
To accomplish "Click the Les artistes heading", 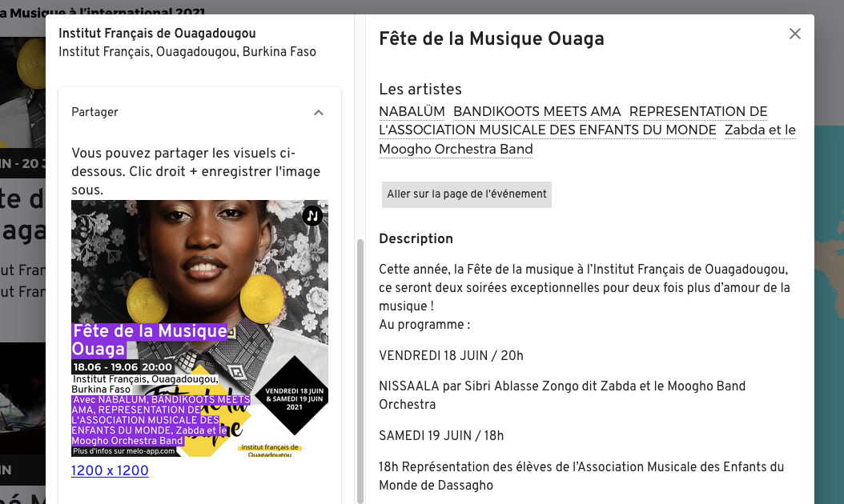I will tap(420, 89).
